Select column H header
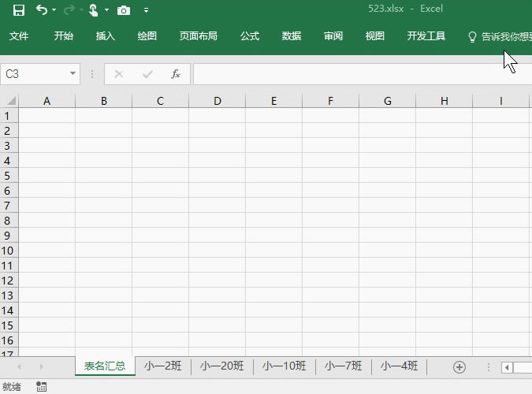 coord(445,101)
